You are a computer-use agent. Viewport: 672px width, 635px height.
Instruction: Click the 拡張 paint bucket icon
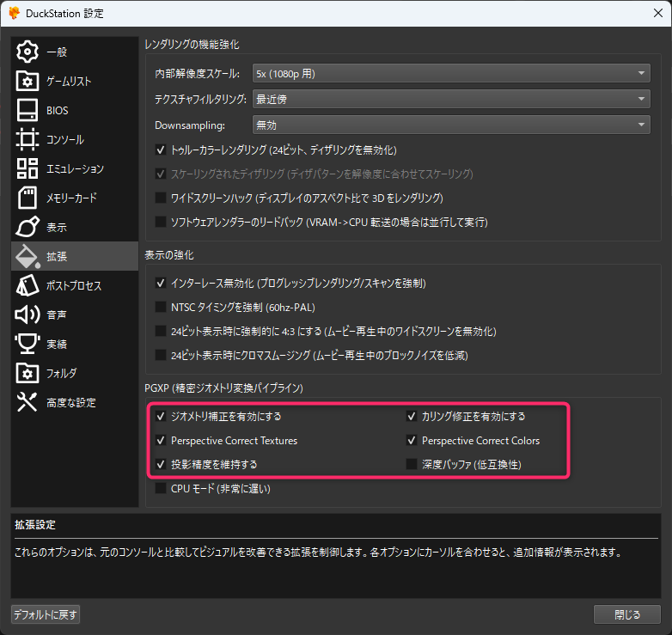27,256
